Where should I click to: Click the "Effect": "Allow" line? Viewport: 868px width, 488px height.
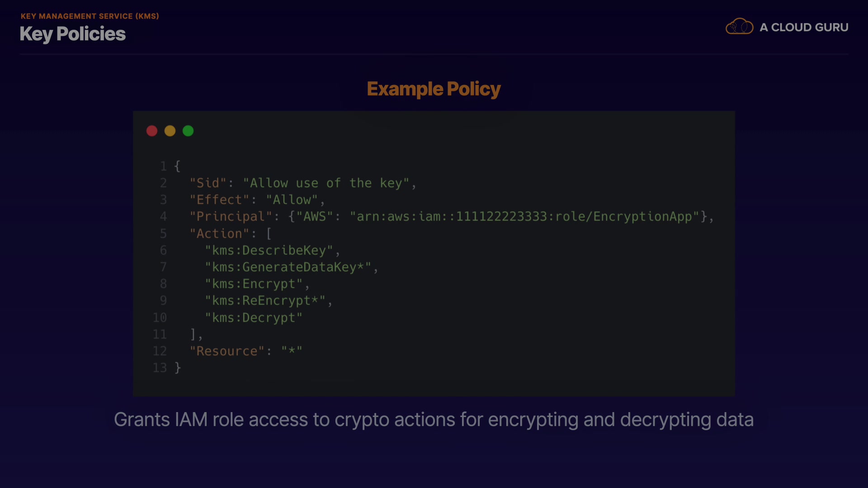click(x=257, y=200)
